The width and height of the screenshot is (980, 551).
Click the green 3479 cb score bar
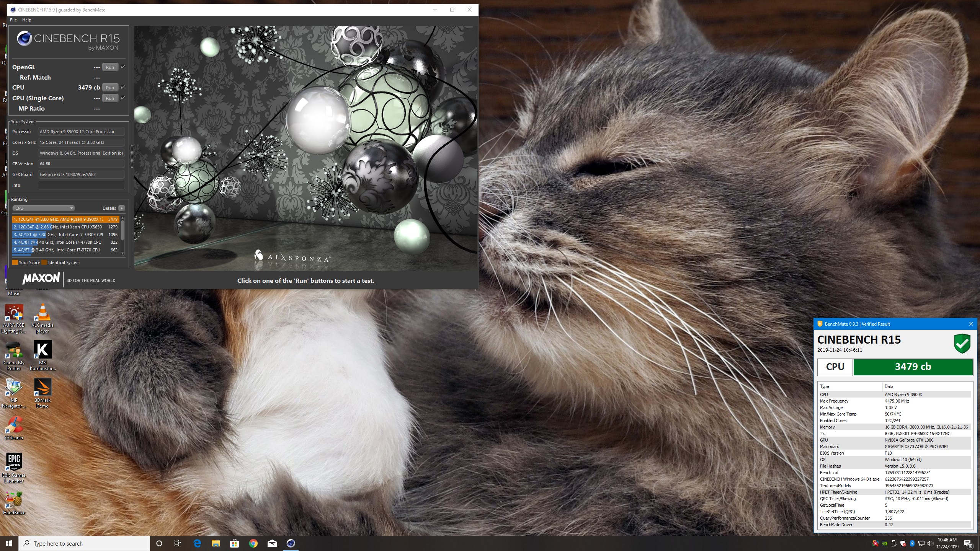click(913, 367)
